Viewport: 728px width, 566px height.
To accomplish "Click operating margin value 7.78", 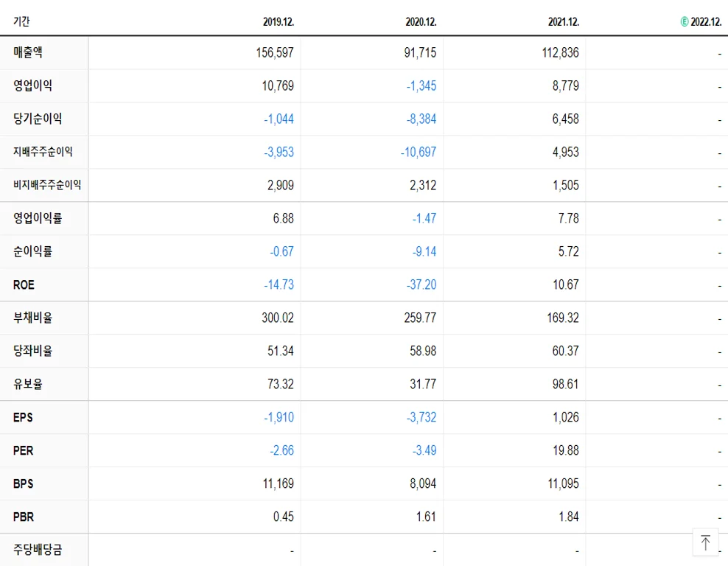I will (568, 218).
